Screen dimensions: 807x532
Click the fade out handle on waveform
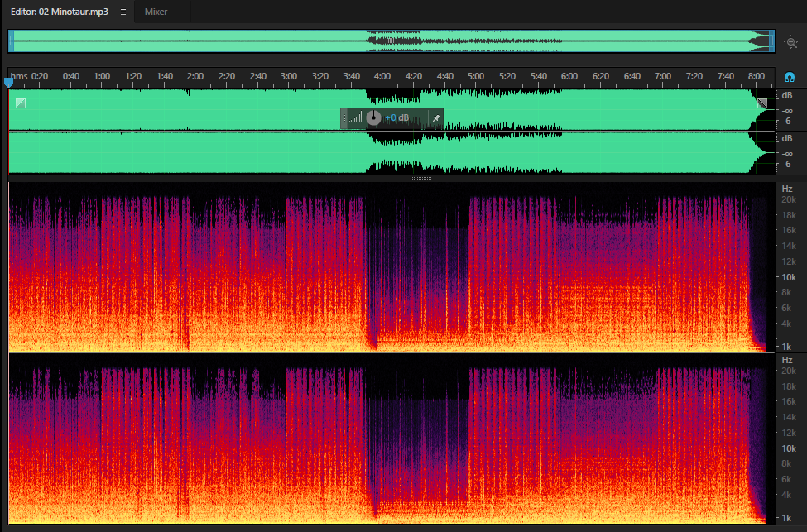click(762, 103)
